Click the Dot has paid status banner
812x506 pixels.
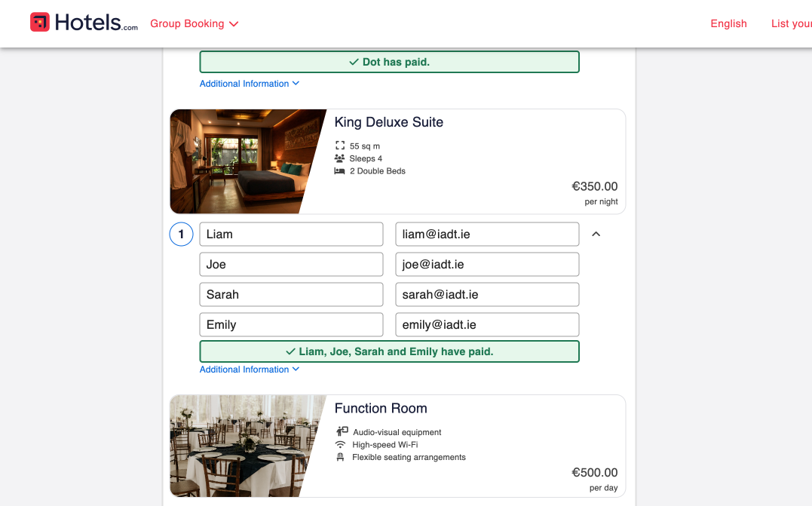389,62
